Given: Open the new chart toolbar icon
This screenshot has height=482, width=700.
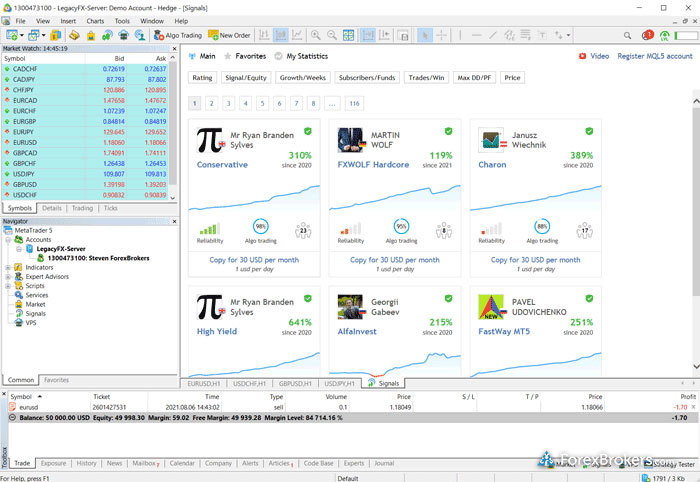Looking at the screenshot, I should pos(12,35).
